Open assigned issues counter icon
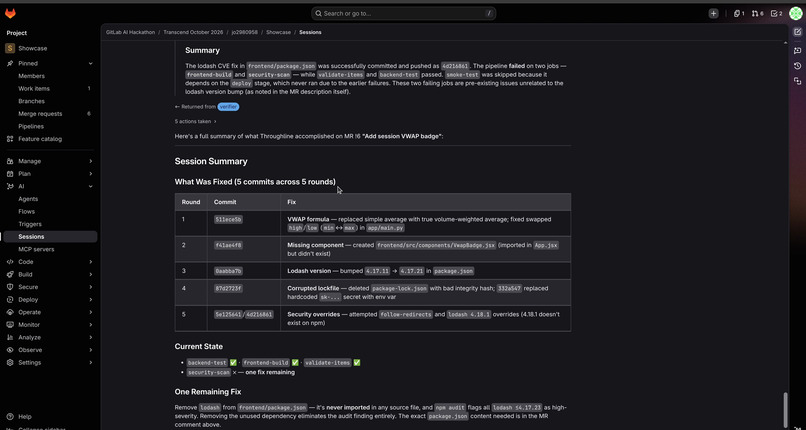This screenshot has width=806, height=430. pos(739,14)
